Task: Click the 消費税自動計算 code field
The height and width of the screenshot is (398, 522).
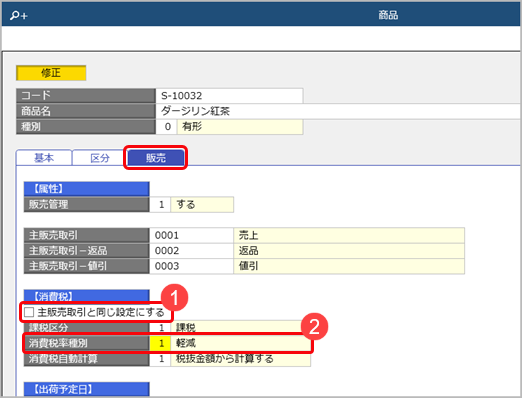Action: pyautogui.click(x=160, y=359)
